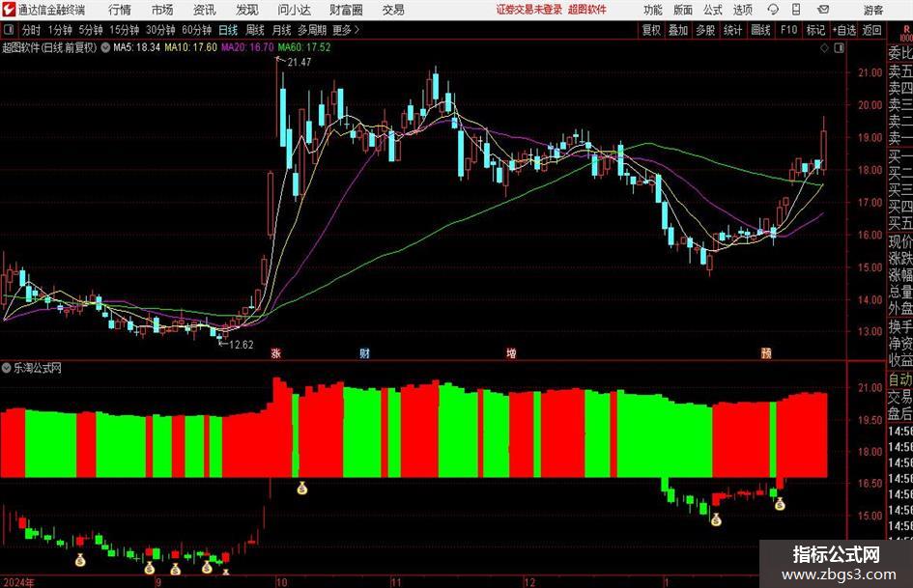Click the 叠加 overlay button
Viewport: 913px width, 588px height.
(x=678, y=30)
